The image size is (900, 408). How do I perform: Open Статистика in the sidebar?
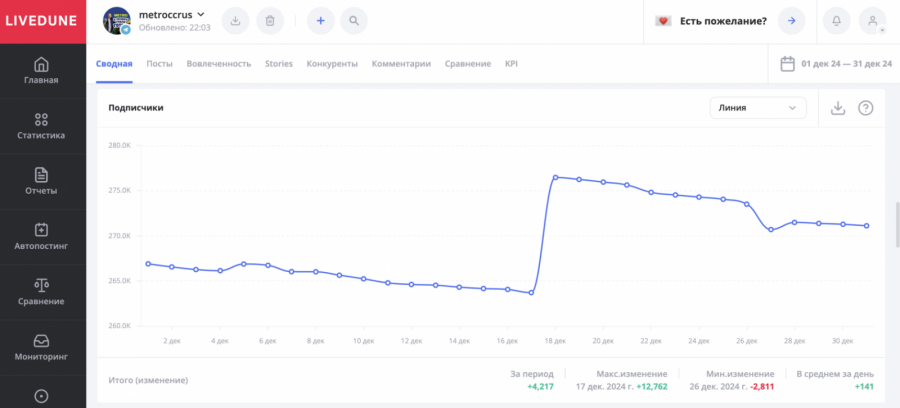point(41,126)
